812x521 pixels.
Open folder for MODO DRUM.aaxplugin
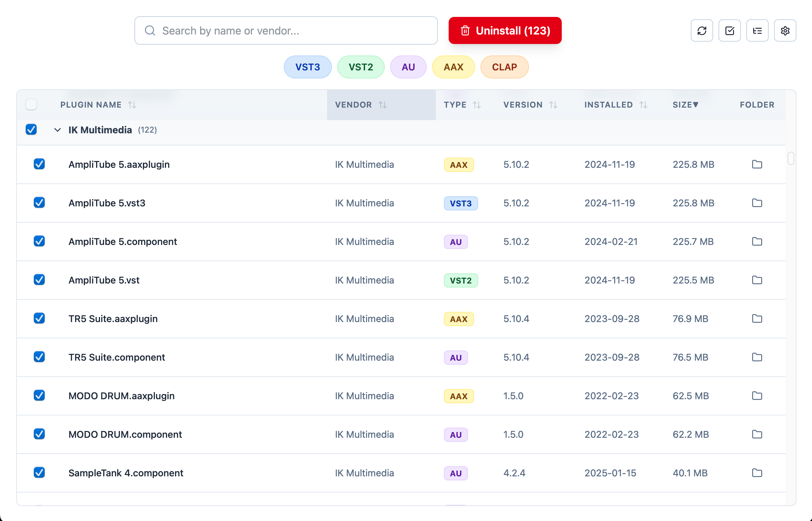pyautogui.click(x=757, y=396)
